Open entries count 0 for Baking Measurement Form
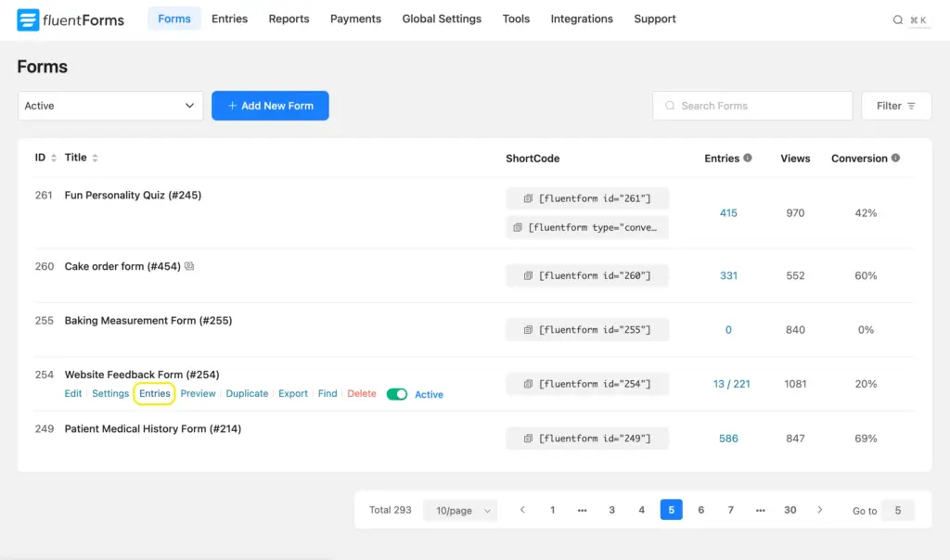 coord(728,330)
